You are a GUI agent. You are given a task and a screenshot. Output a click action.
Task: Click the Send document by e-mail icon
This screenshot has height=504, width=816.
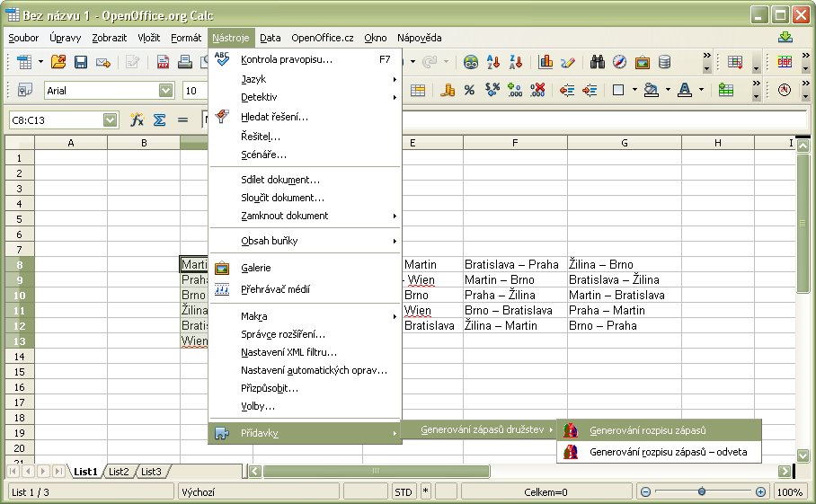pyautogui.click(x=103, y=63)
